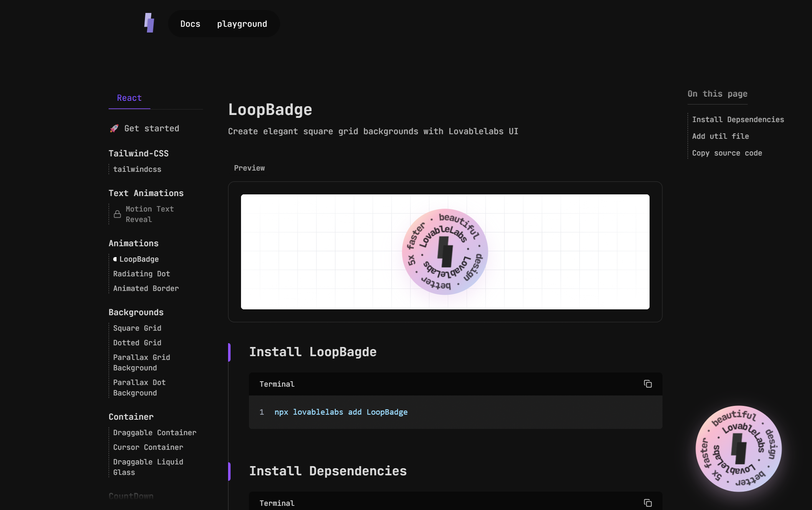Viewport: 812px width, 510px height.
Task: Open Parallax Grid Background page
Action: (142, 362)
